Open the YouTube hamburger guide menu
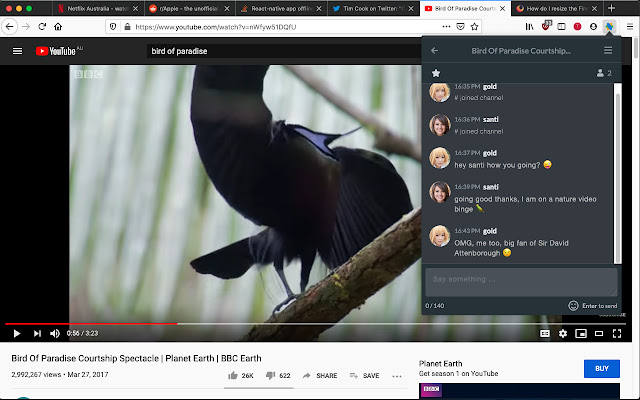The image size is (640, 400). pyautogui.click(x=17, y=50)
